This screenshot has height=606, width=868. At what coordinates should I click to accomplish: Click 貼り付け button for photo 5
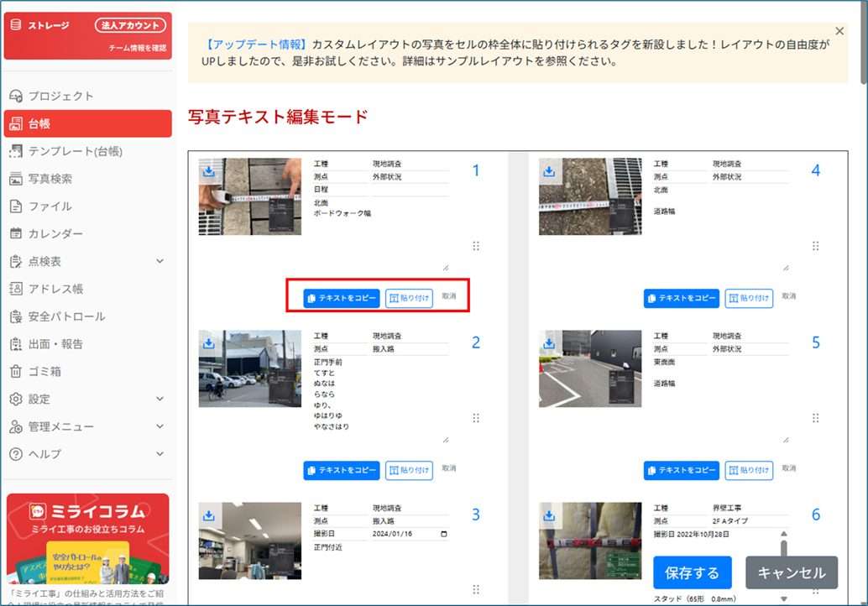pos(749,470)
